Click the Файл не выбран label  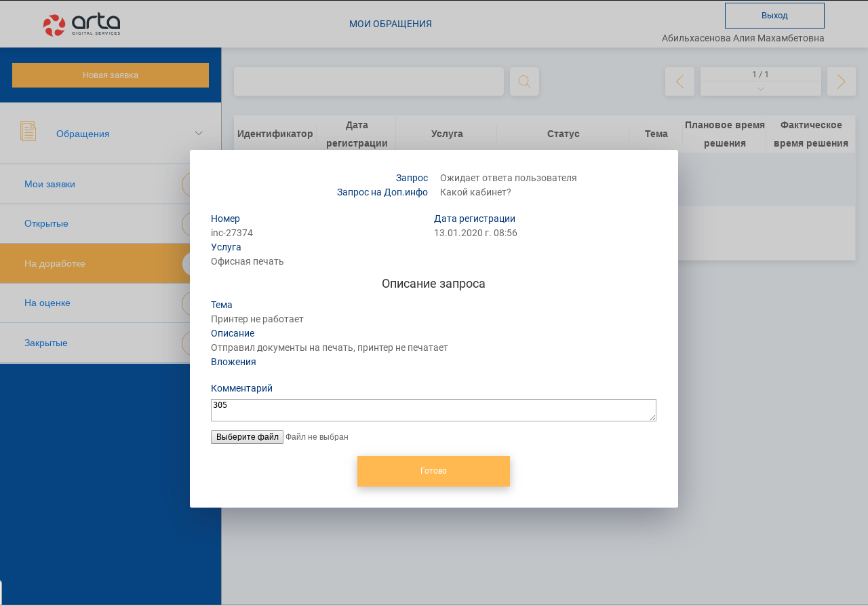pyautogui.click(x=317, y=437)
